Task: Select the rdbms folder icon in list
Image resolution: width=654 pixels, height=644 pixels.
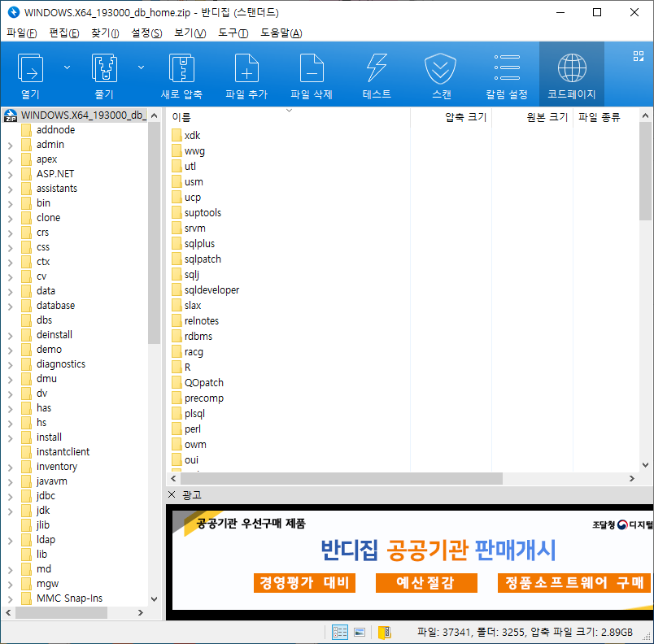Action: (177, 336)
